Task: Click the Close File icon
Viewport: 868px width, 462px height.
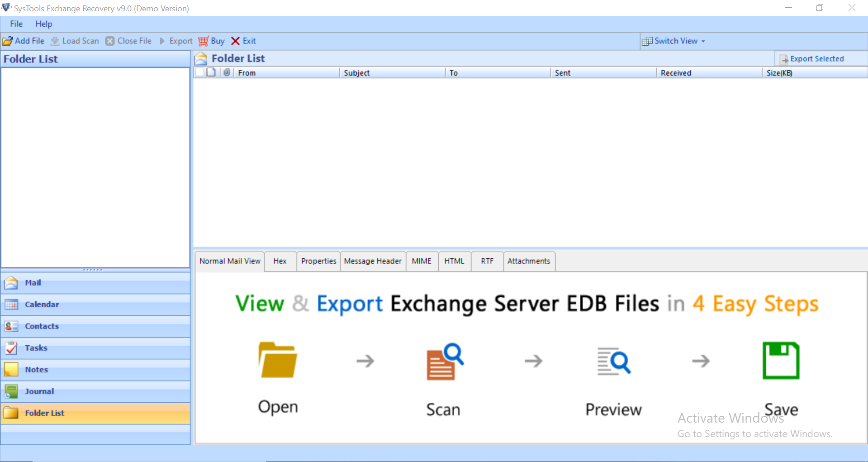Action: (x=110, y=41)
